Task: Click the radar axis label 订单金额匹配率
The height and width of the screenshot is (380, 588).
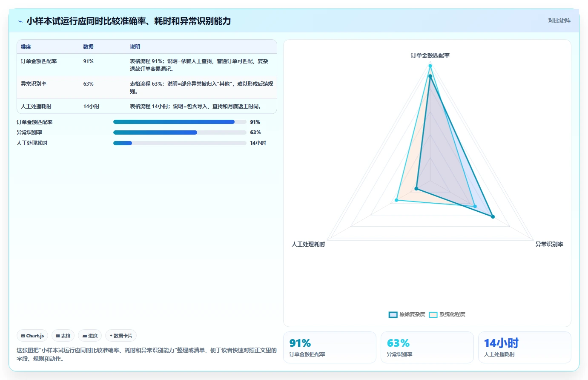Action: coord(430,55)
